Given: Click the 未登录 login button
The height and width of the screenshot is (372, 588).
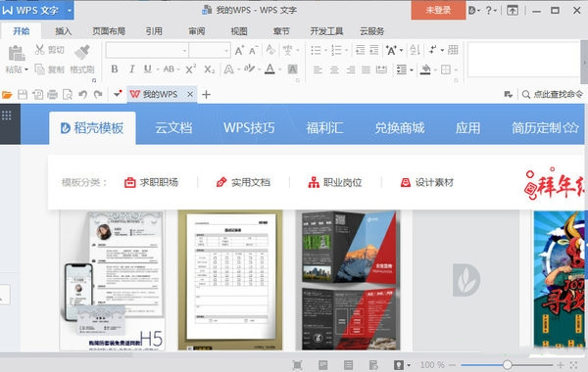Looking at the screenshot, I should 438,10.
